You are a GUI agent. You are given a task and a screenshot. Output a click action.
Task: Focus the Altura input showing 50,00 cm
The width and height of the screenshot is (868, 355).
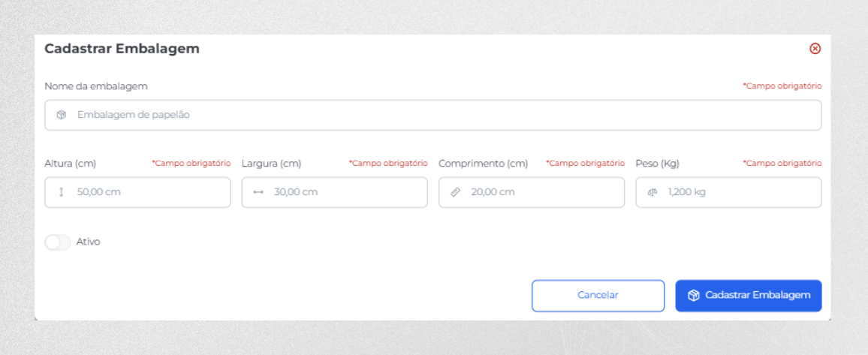137,192
